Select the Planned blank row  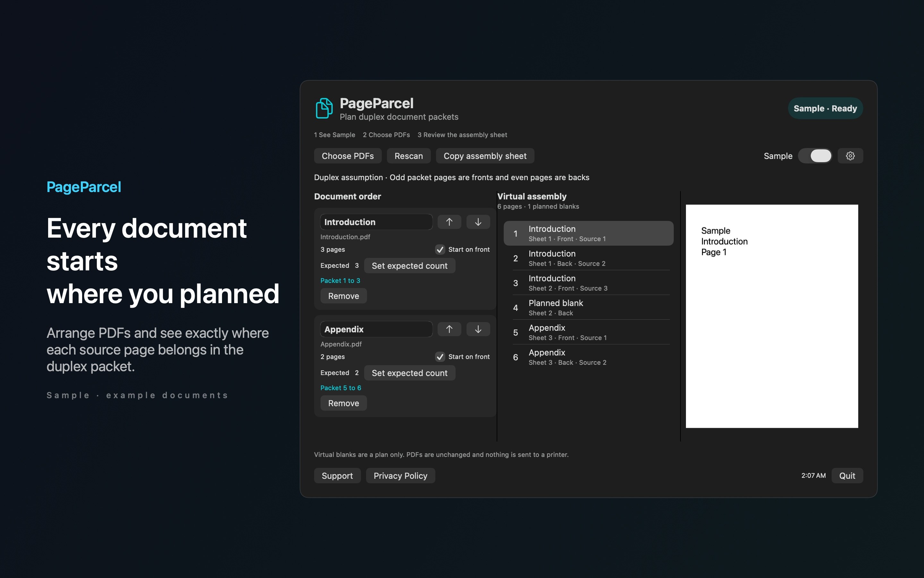click(588, 307)
